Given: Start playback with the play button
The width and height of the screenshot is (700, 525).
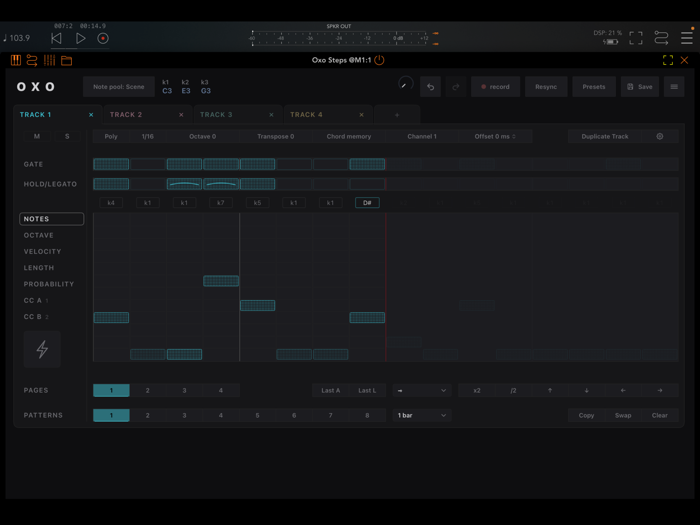Looking at the screenshot, I should click(x=80, y=38).
